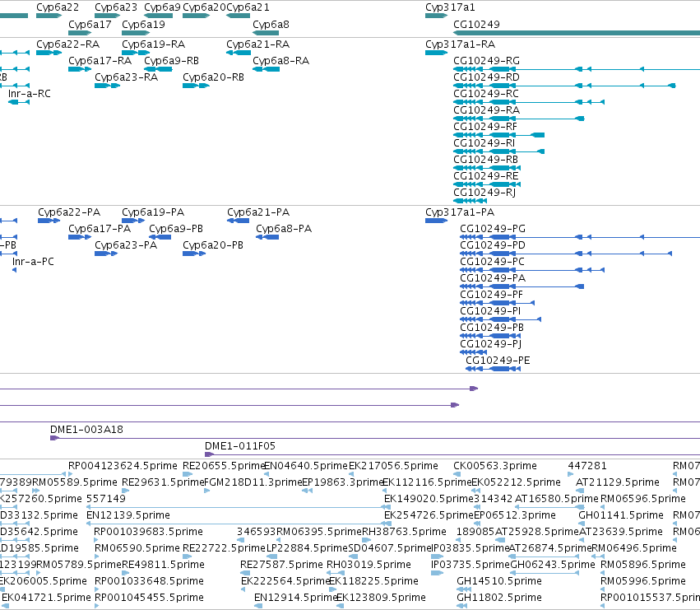Click Cyp317a1-RA transcript label

coord(461,44)
